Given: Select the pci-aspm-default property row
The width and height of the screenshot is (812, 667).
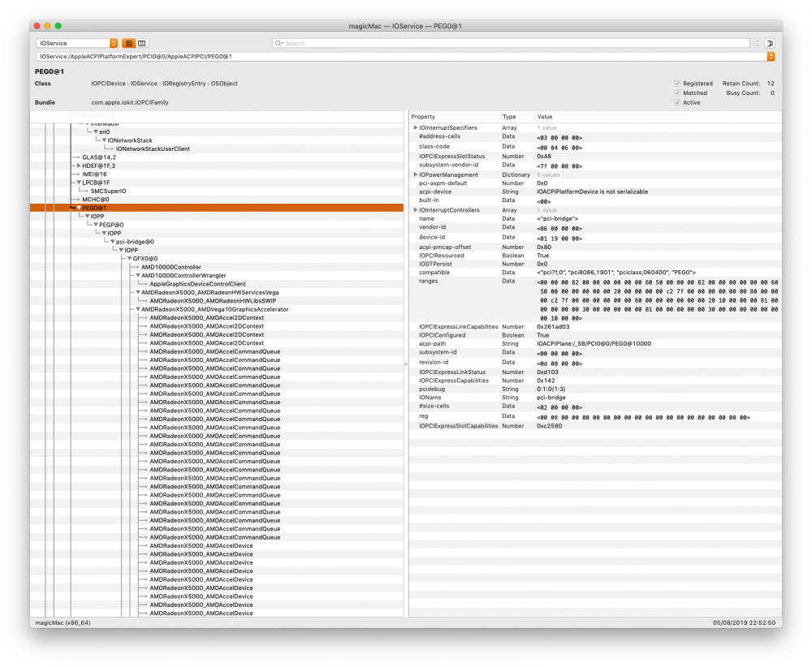Looking at the screenshot, I should (x=595, y=183).
